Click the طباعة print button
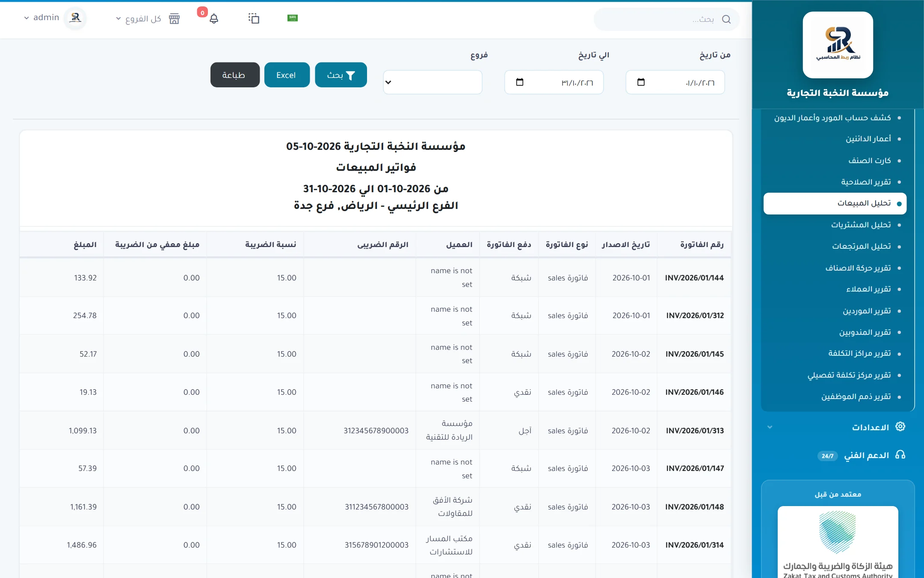 point(235,75)
